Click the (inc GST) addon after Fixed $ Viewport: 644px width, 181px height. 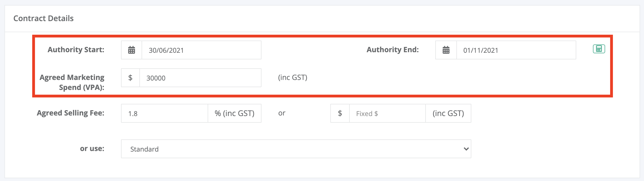[448, 113]
